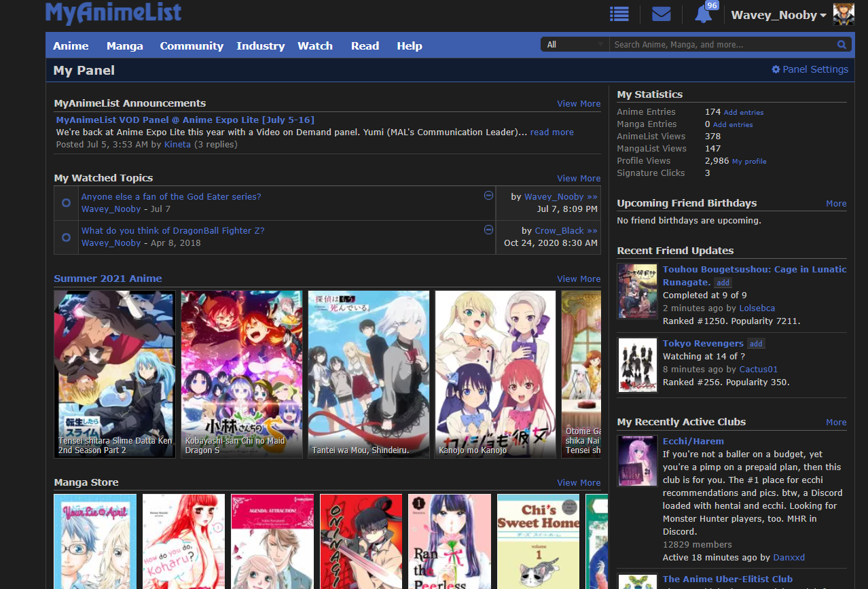Open How do you do, Koharu manga cover
Screen dimensions: 868x589
tap(183, 541)
